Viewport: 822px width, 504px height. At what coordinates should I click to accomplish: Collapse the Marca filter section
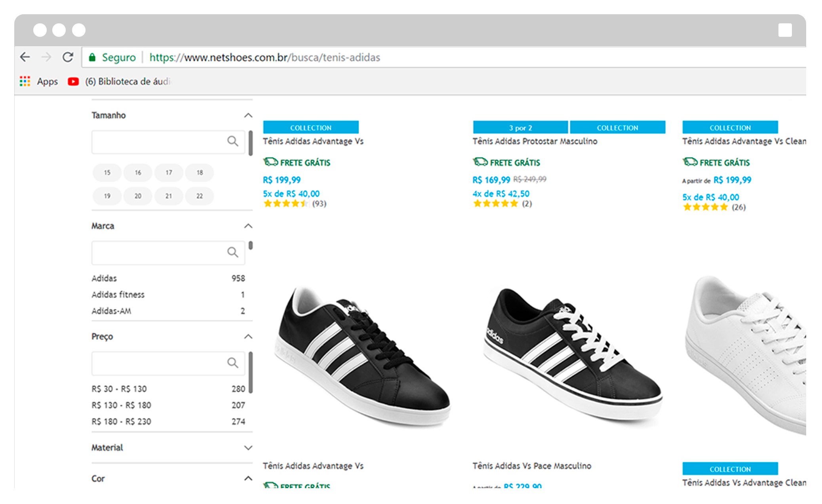[x=248, y=226]
